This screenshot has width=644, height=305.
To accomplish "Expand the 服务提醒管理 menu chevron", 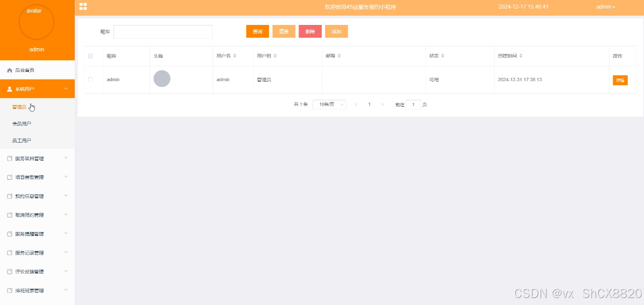I will coord(66,234).
